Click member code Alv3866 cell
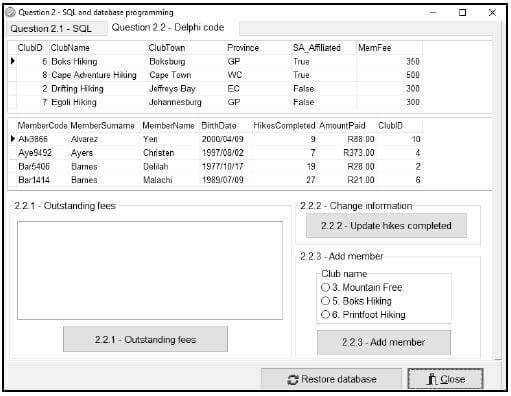The image size is (511, 396). tap(43, 139)
